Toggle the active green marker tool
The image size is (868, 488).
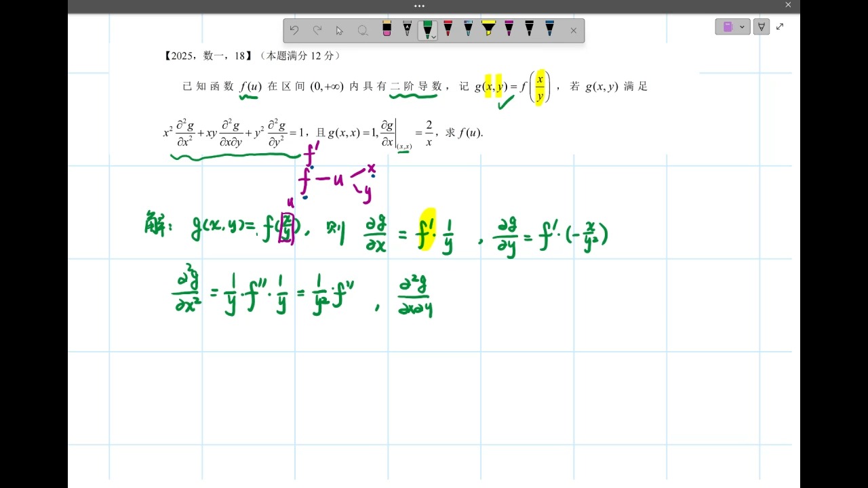click(x=427, y=28)
